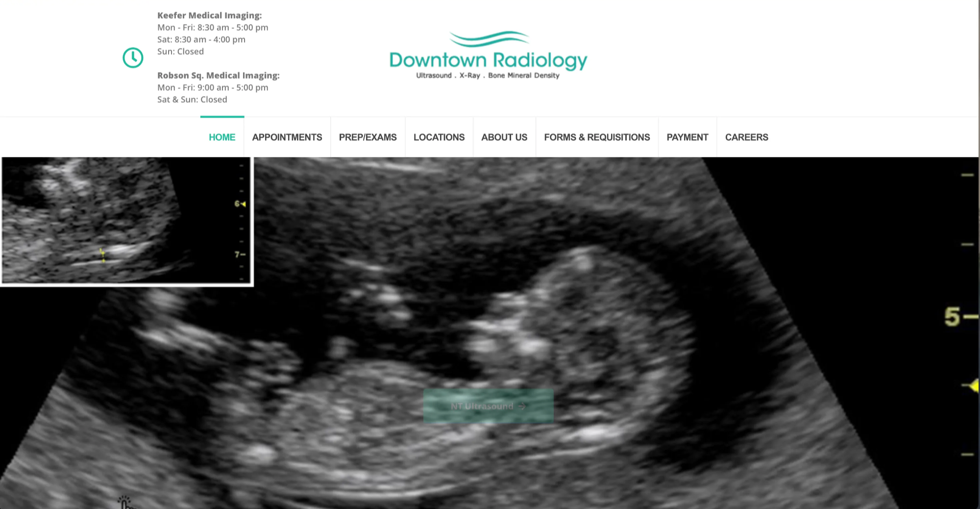This screenshot has width=980, height=509.
Task: Open Keefer Medical Imaging hours text
Action: 209,15
